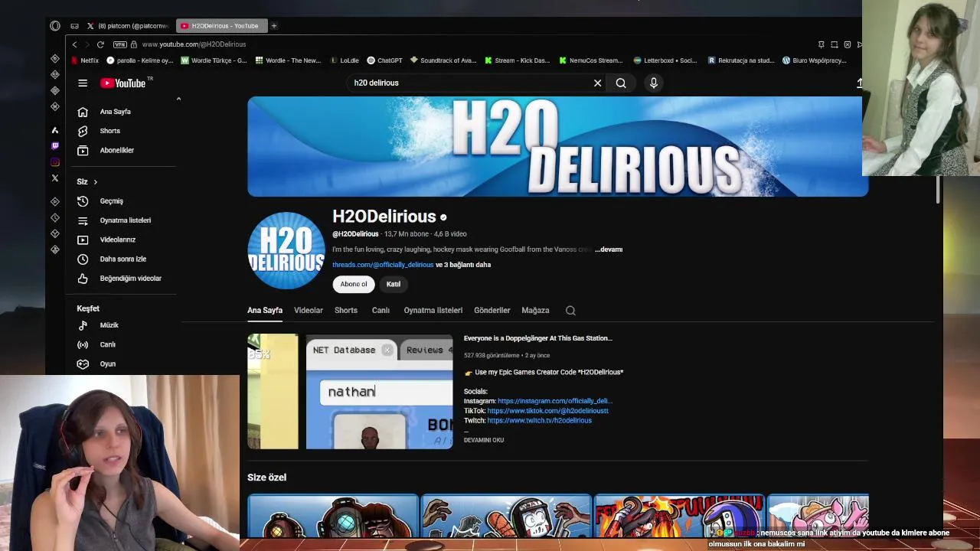Image resolution: width=980 pixels, height=551 pixels.
Task: Open Videolarınız in sidebar
Action: [117, 240]
